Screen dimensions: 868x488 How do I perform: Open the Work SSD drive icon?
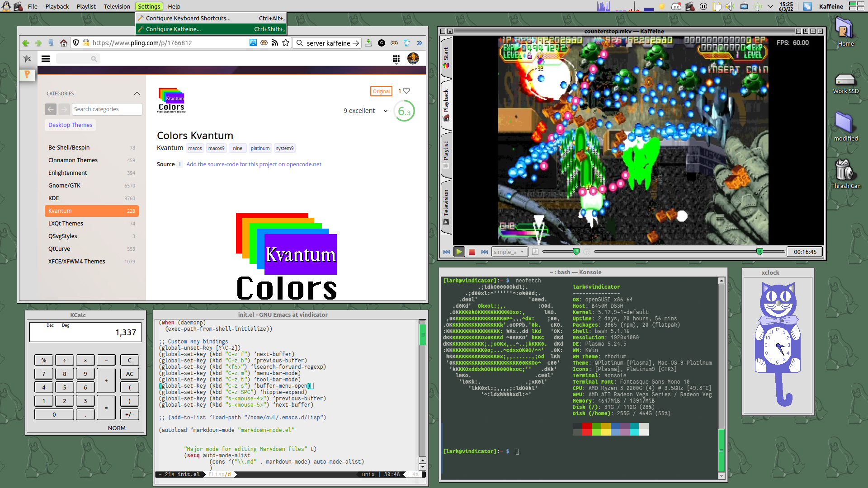845,84
